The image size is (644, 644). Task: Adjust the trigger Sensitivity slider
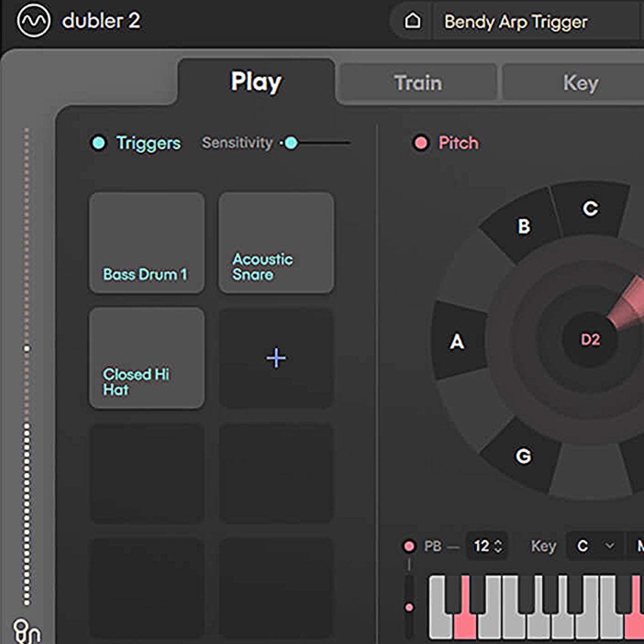coord(291,143)
